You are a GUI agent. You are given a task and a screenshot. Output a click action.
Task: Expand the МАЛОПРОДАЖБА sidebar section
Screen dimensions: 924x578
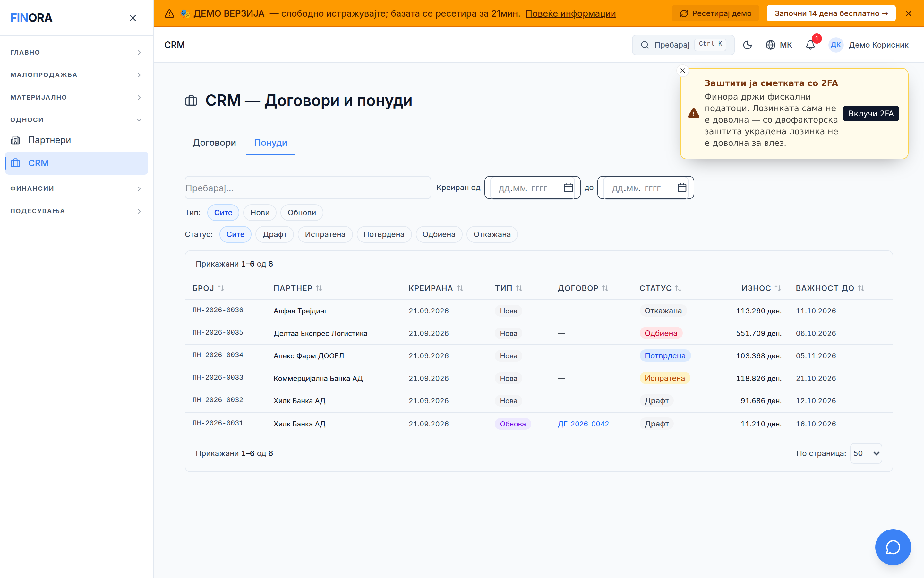click(x=76, y=75)
